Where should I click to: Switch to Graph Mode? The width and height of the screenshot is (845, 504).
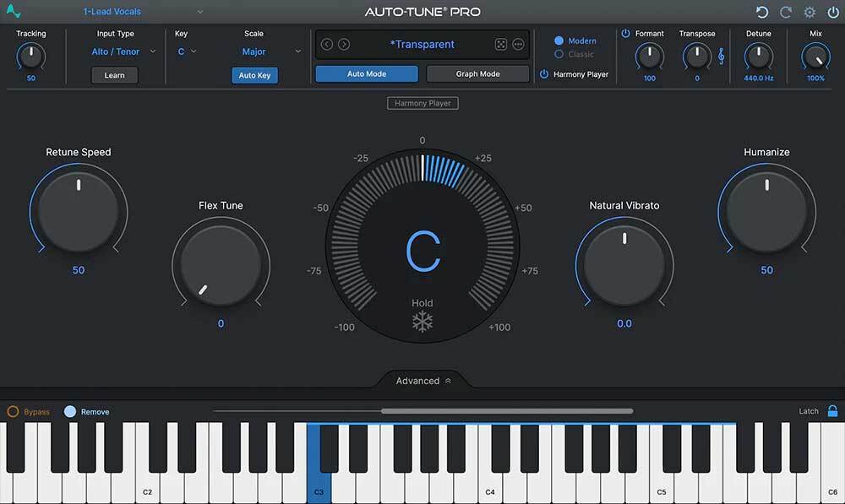[477, 73]
